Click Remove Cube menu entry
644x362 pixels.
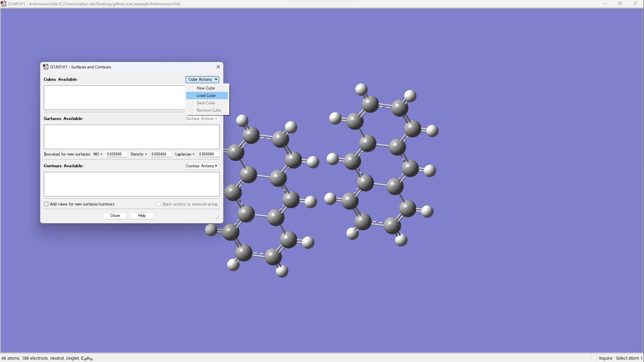(x=209, y=110)
